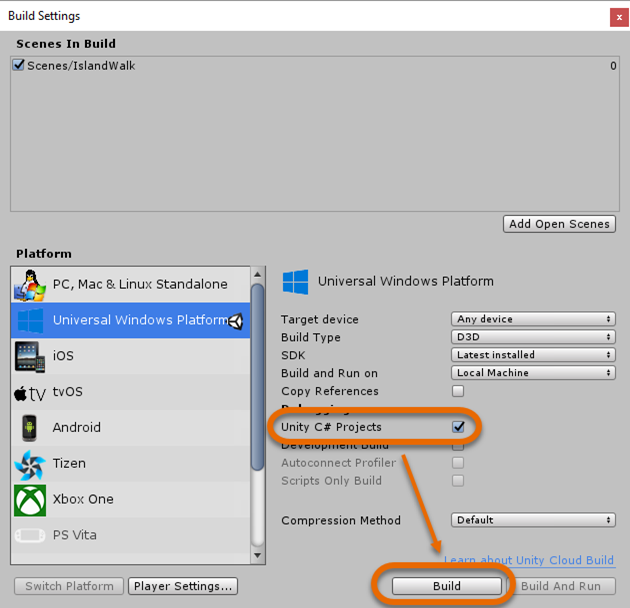Click the Apple tv icon for tvOS

[x=30, y=393]
